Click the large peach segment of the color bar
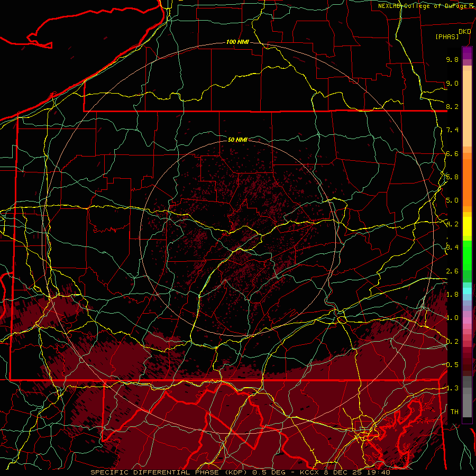Image resolution: width=476 pixels, height=476 pixels. click(467, 108)
